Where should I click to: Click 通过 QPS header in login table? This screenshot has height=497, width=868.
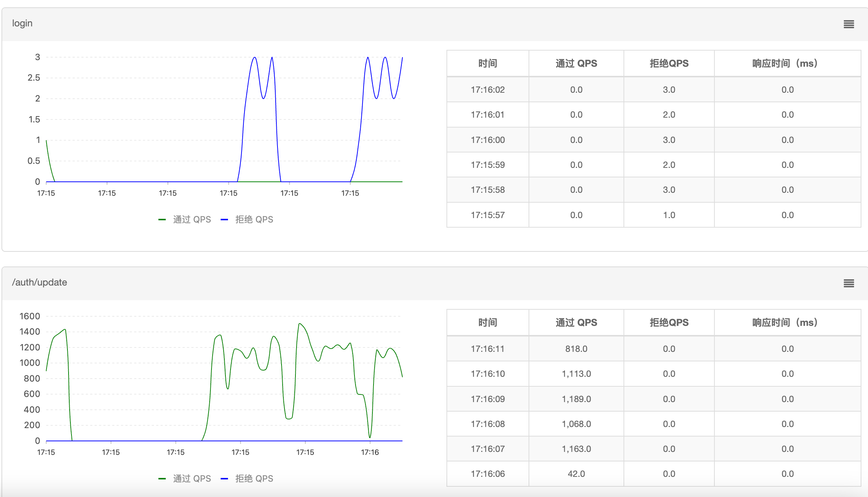tap(576, 63)
